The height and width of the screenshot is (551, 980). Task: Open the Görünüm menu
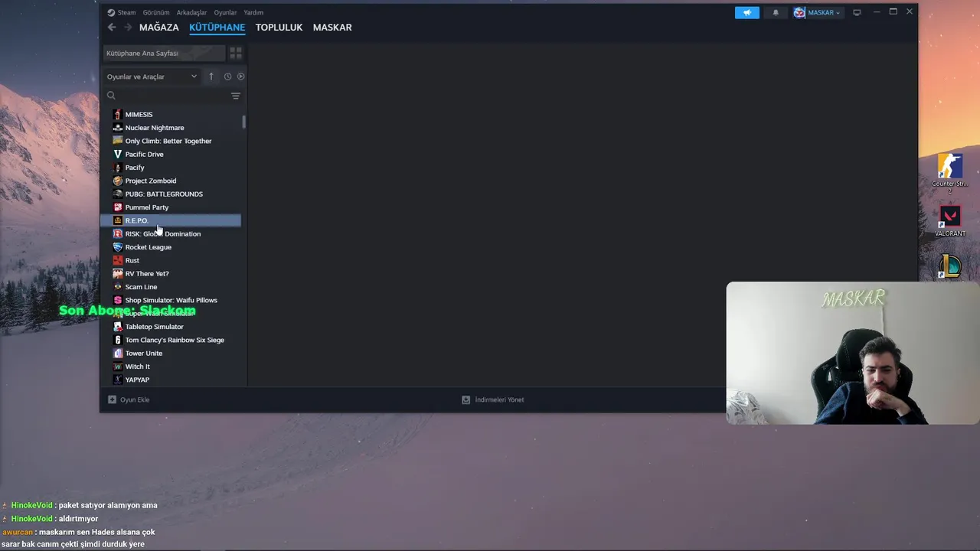click(x=156, y=12)
